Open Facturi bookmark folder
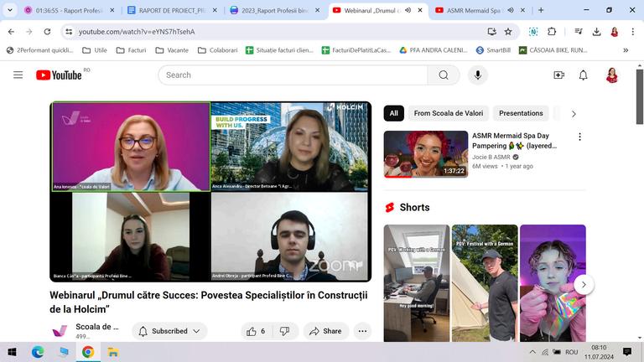Image resolution: width=644 pixels, height=362 pixels. click(131, 50)
